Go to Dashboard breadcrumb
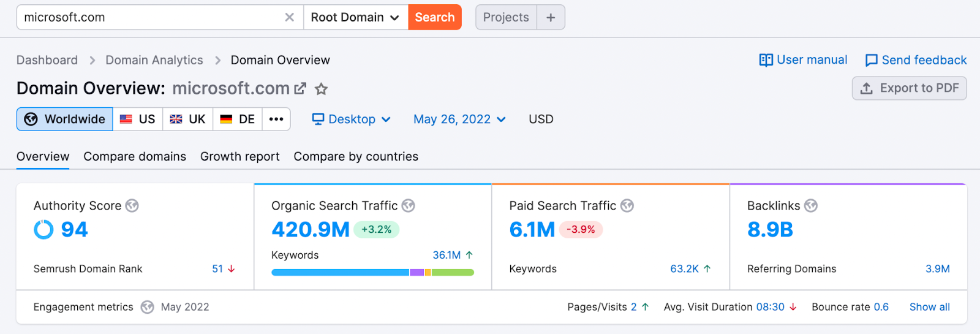This screenshot has height=334, width=980. pyautogui.click(x=47, y=60)
